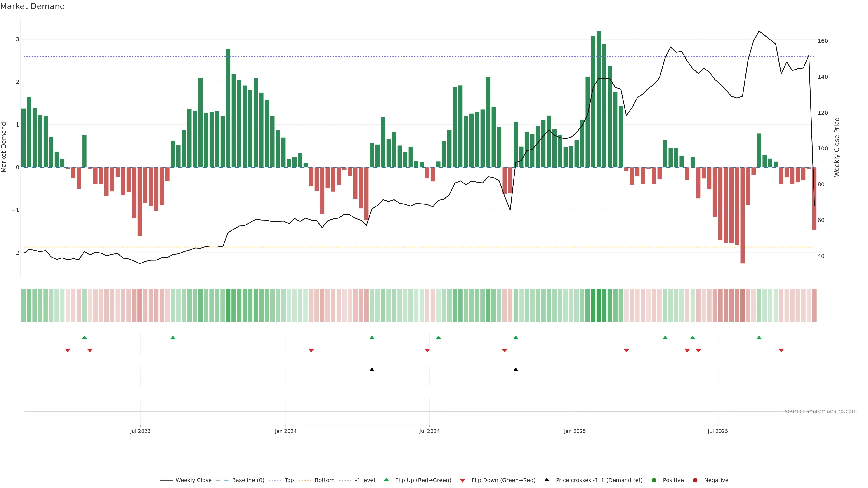Click the rightmost red flip-down triangle marker
Image resolution: width=868 pixels, height=488 pixels.
click(781, 351)
